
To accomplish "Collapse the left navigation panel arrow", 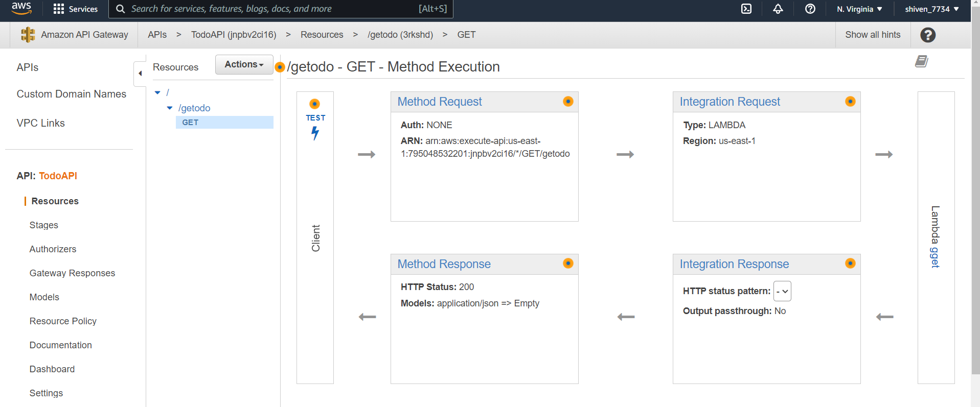I will tap(140, 74).
